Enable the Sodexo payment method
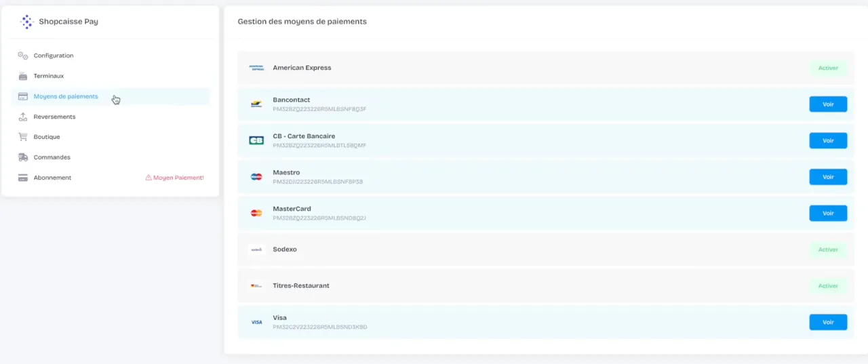Viewport: 868px width, 364px height. click(x=828, y=249)
